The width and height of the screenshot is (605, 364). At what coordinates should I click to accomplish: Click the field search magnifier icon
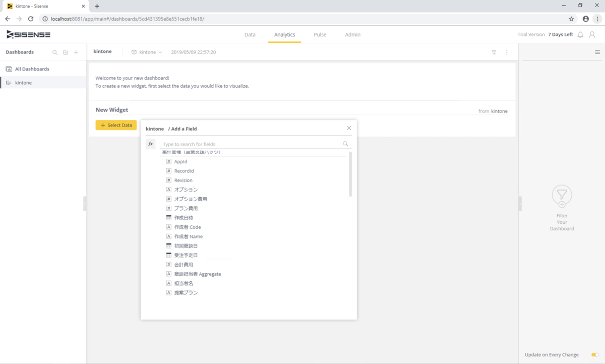click(346, 144)
